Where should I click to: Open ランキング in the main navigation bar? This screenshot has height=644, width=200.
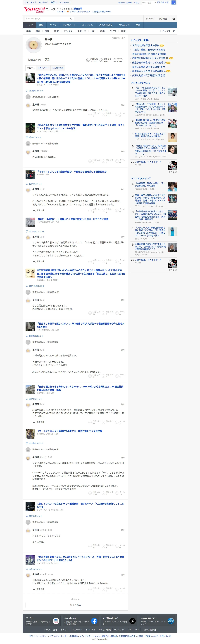point(124,25)
